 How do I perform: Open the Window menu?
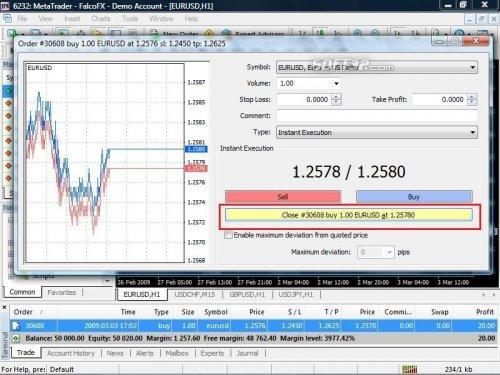point(161,19)
